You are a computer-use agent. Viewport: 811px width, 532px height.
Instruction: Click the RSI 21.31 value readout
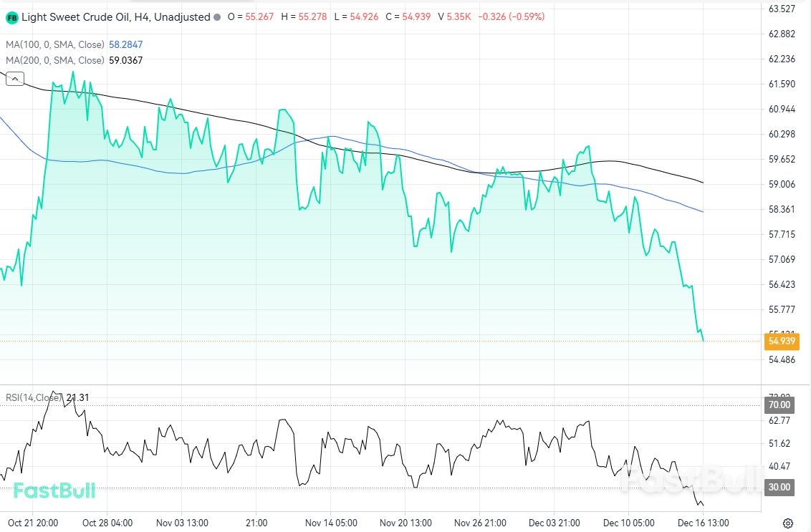coord(77,397)
